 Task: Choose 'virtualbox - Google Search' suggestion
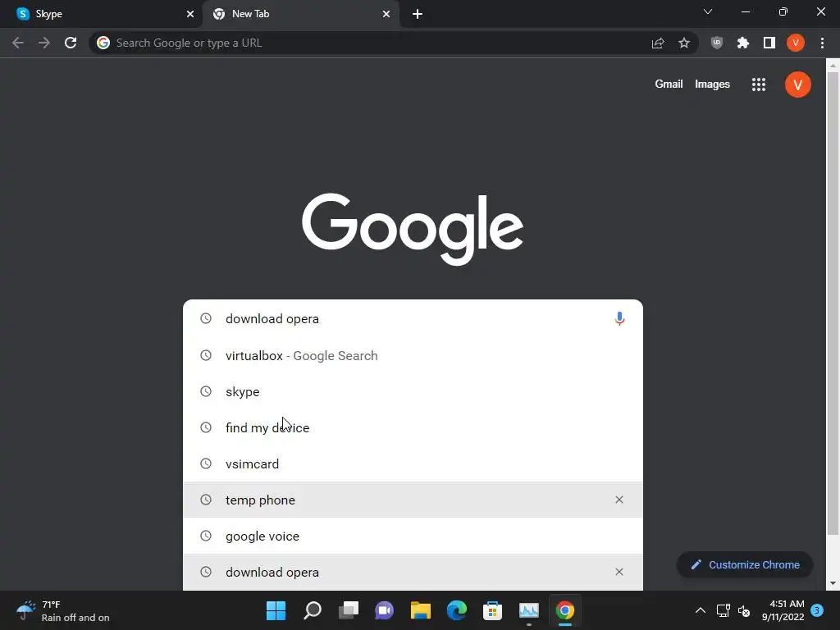[413, 356]
